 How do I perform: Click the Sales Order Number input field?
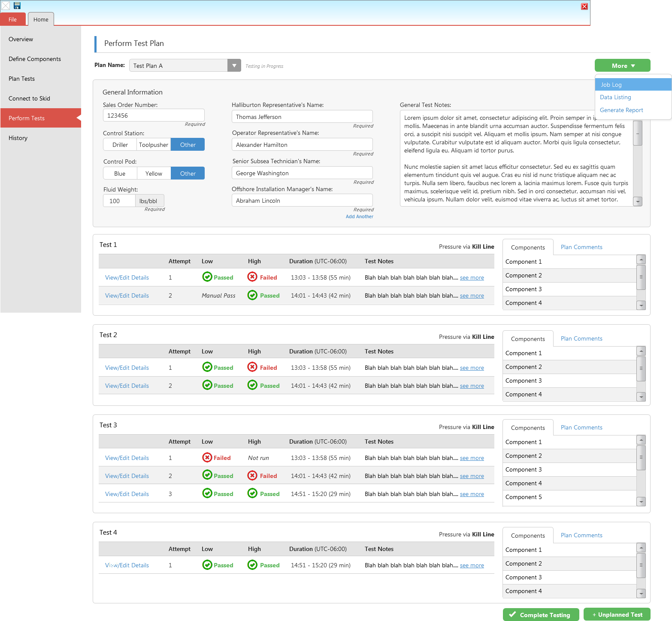154,116
